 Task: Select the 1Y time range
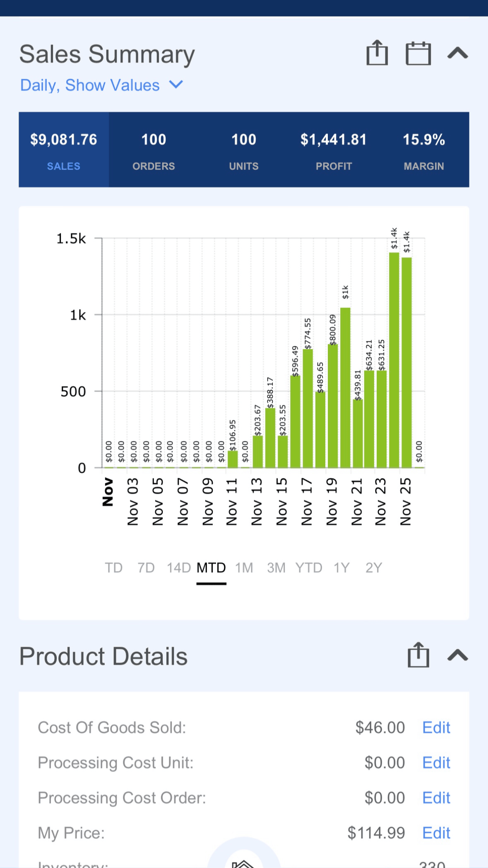341,568
